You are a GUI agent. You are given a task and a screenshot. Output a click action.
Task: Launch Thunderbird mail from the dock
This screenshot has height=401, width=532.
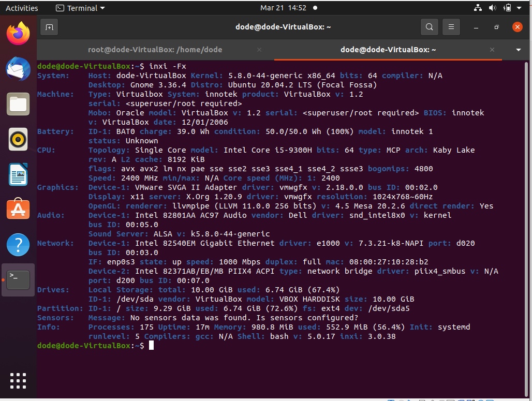click(18, 69)
